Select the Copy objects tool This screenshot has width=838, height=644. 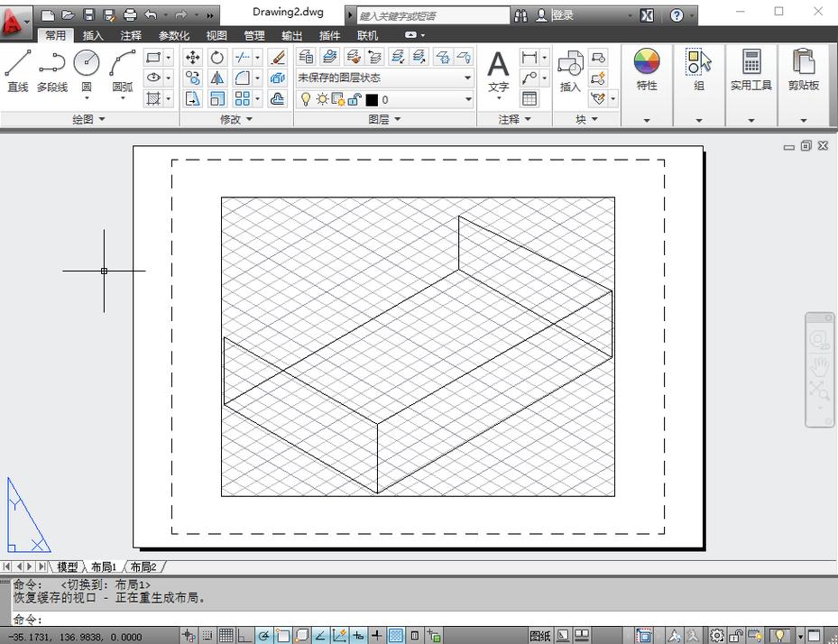pos(192,78)
